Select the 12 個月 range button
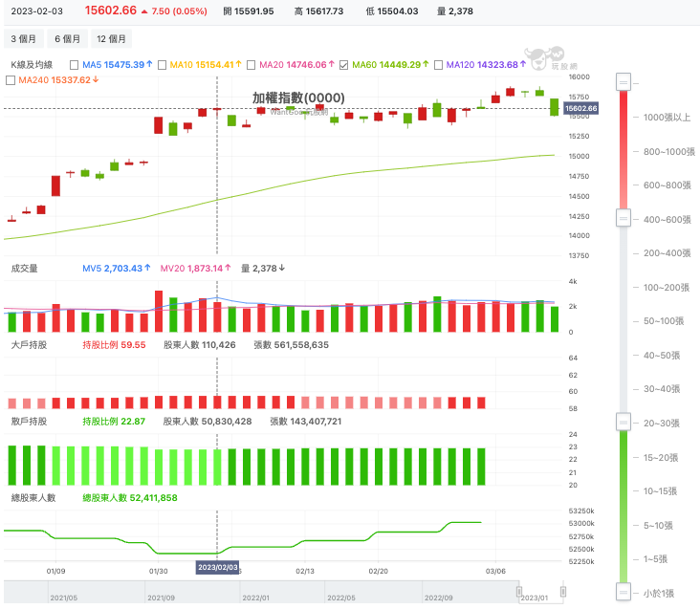 [111, 39]
